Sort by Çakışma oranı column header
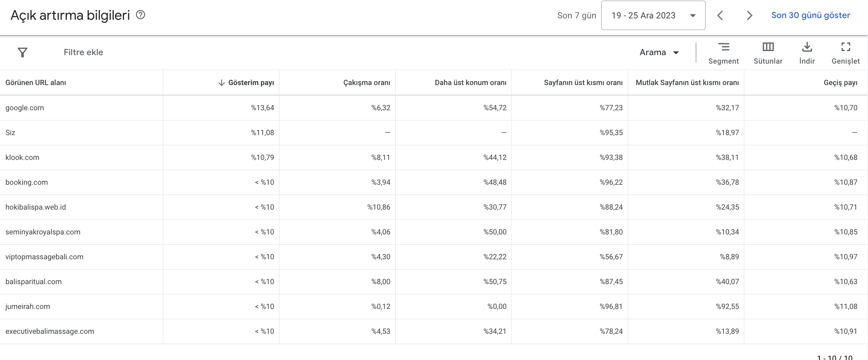Image resolution: width=868 pixels, height=360 pixels. click(367, 83)
